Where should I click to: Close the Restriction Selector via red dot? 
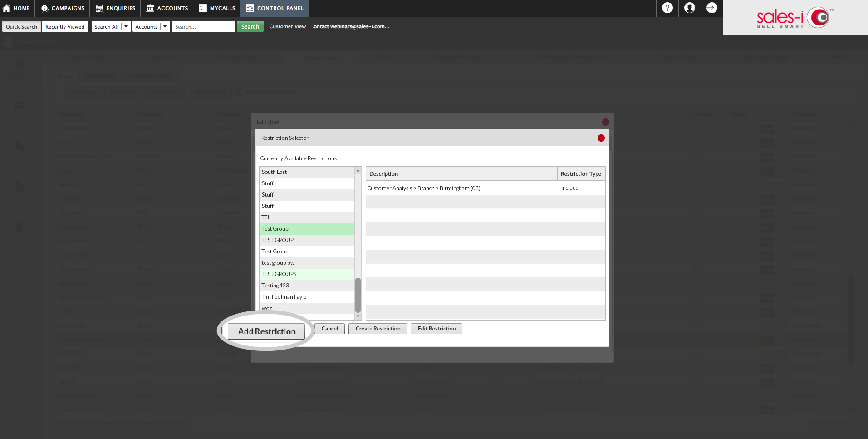pyautogui.click(x=601, y=138)
